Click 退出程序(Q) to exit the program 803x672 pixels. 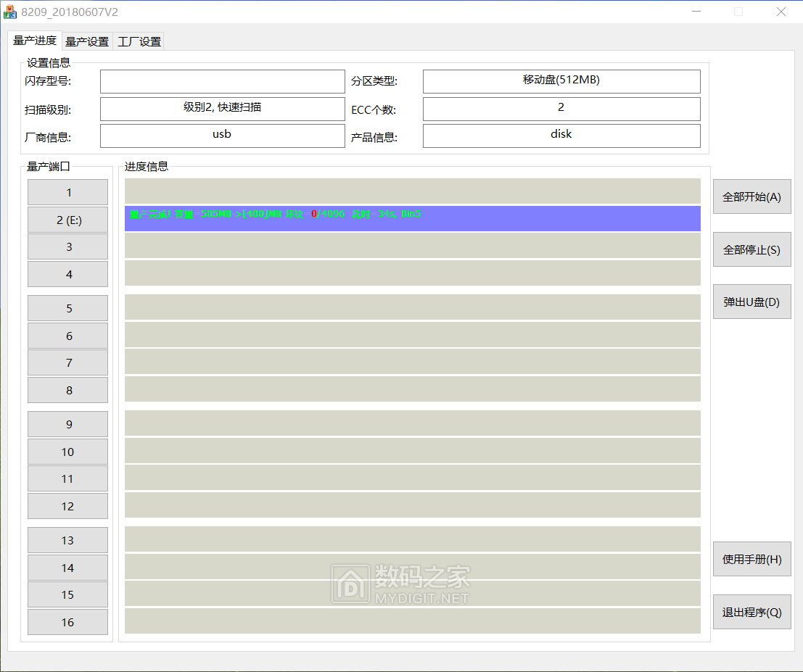[x=751, y=611]
